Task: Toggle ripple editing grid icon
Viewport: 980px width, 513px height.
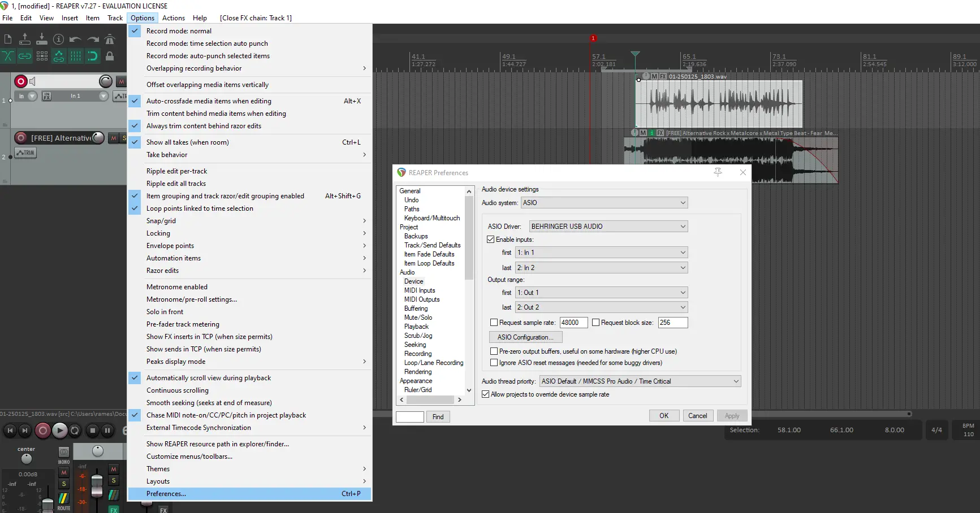Action: [x=42, y=55]
